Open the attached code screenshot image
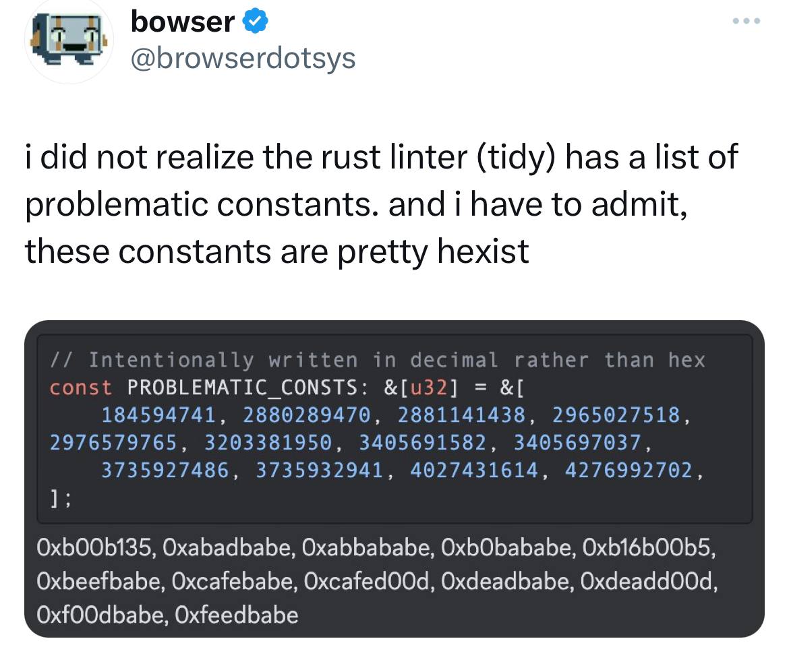This screenshot has width=789, height=672. pos(394,479)
